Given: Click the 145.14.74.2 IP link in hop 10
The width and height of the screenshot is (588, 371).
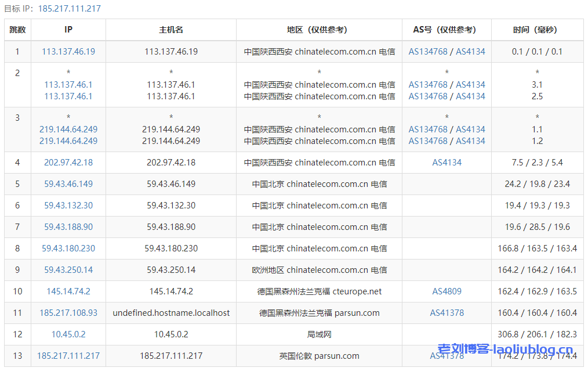Looking at the screenshot, I should click(x=68, y=291).
